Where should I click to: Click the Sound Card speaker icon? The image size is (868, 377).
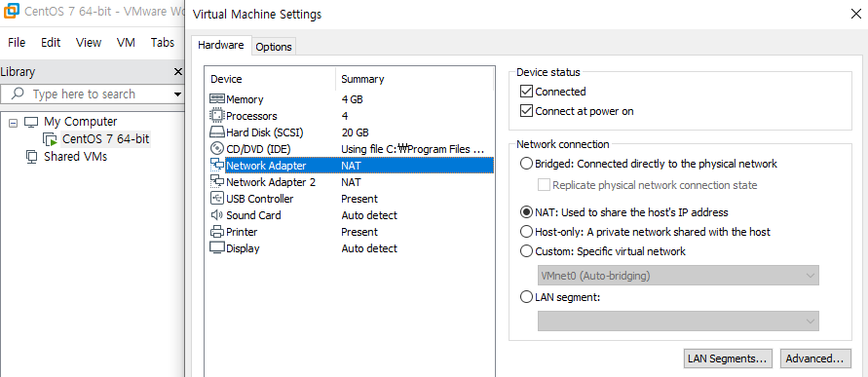click(217, 214)
